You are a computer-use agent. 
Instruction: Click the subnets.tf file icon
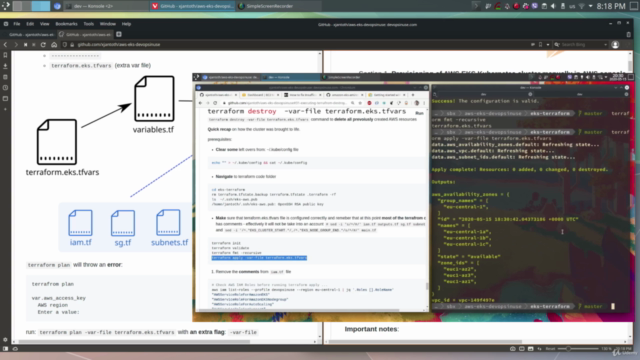168,223
